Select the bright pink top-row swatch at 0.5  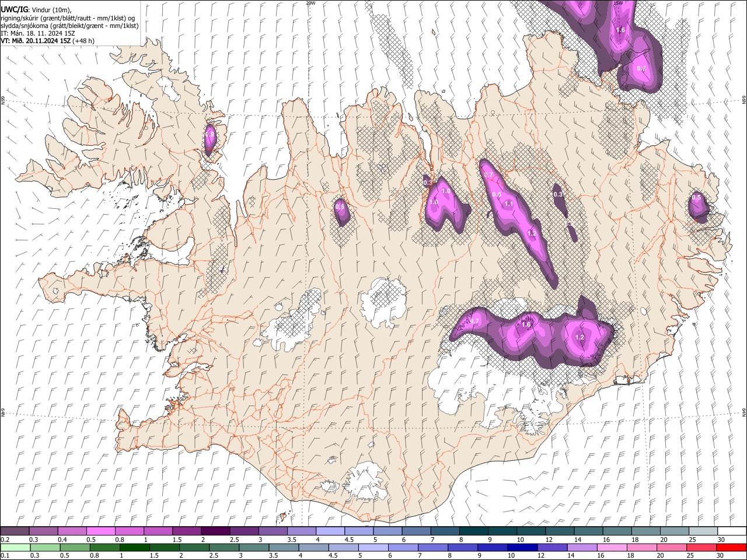point(101,531)
